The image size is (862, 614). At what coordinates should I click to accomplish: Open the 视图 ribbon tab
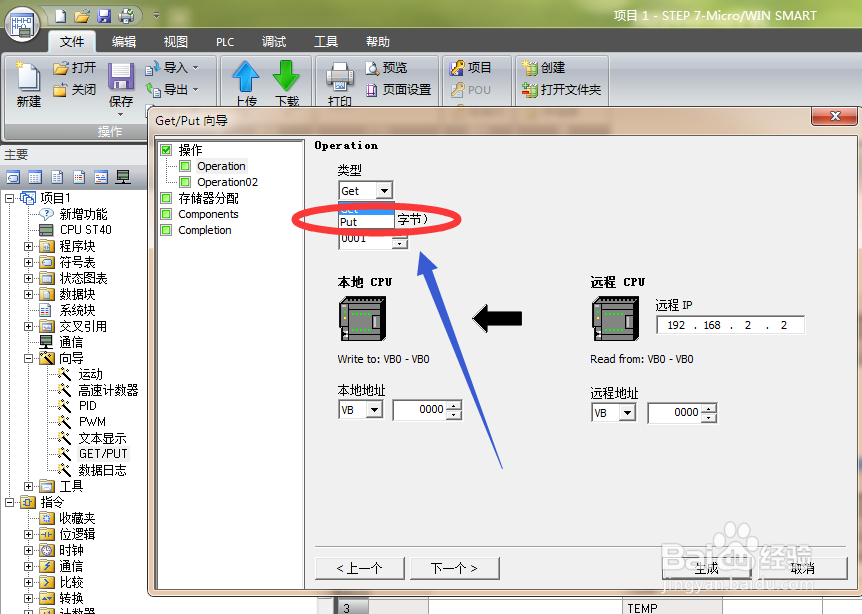point(176,42)
